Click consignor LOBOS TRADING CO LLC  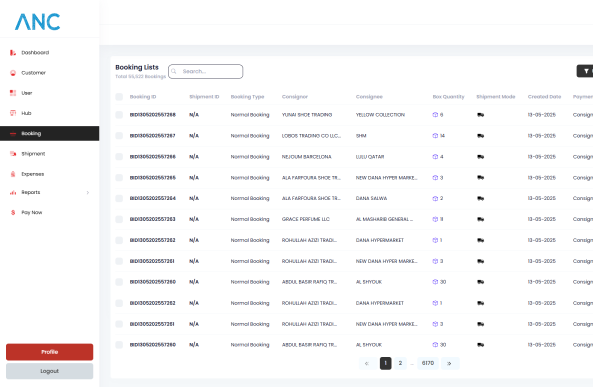(311, 135)
